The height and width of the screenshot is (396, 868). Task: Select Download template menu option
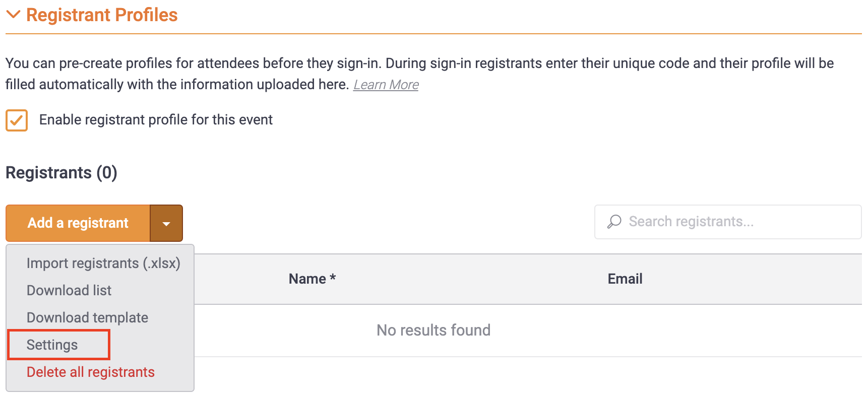click(87, 318)
